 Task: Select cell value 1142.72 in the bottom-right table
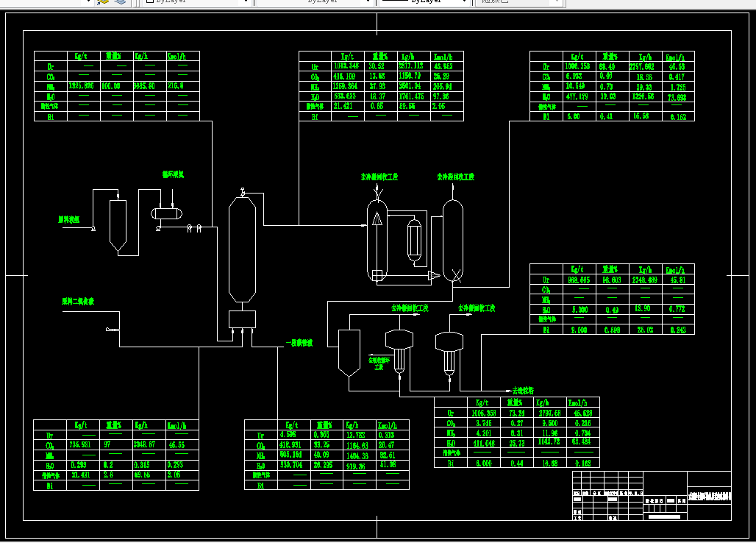point(549,441)
